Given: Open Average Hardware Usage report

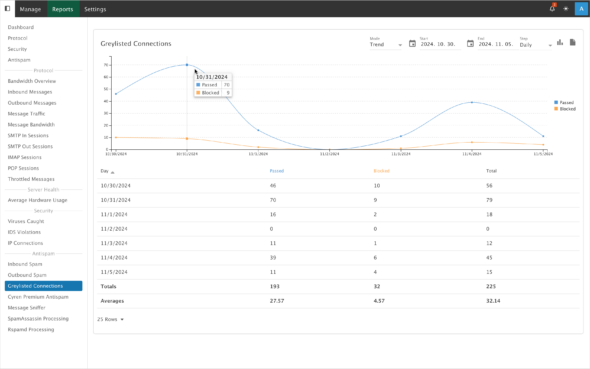Looking at the screenshot, I should tap(37, 200).
